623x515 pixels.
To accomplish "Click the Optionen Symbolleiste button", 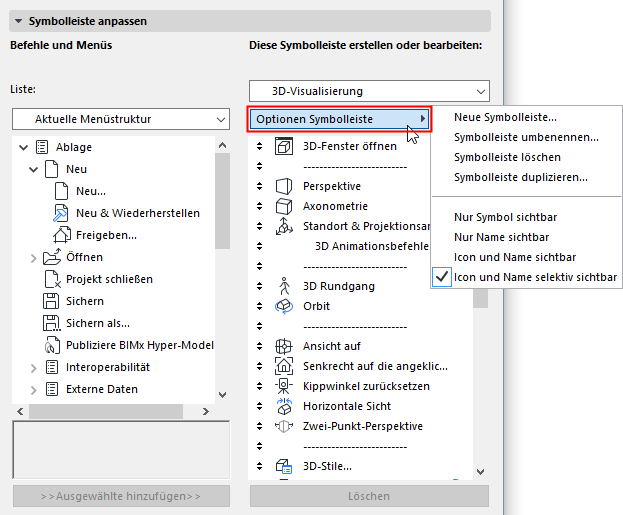I will (340, 119).
